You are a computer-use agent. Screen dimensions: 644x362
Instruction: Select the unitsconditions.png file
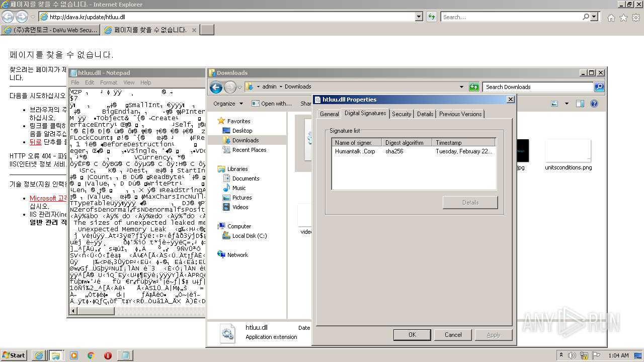coord(568,155)
